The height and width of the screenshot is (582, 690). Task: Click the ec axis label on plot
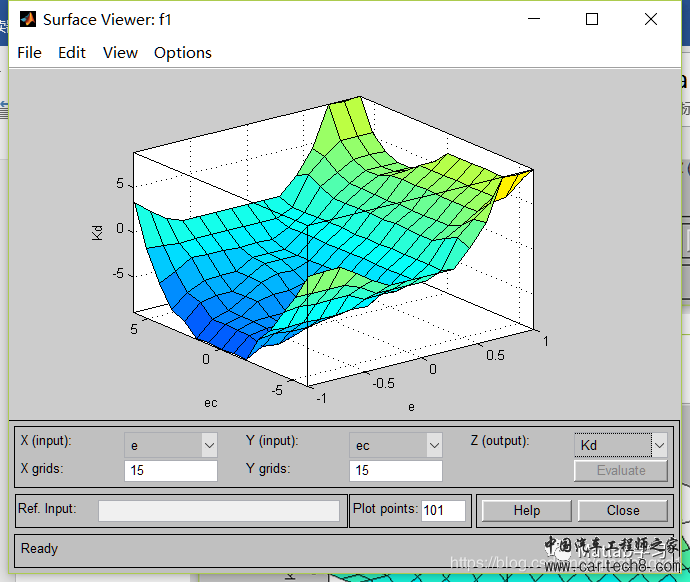pyautogui.click(x=210, y=403)
